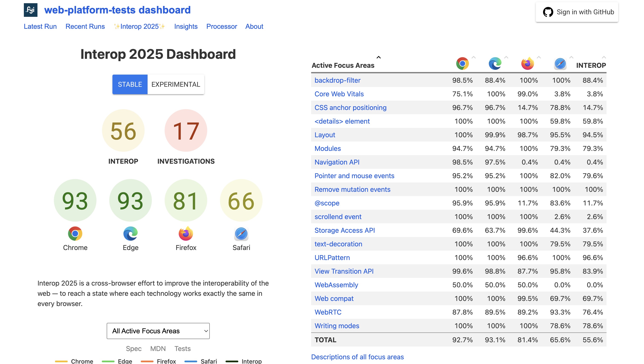This screenshot has height=364, width=644.
Task: Click the Firefox logo under score 81
Action: pos(186,234)
